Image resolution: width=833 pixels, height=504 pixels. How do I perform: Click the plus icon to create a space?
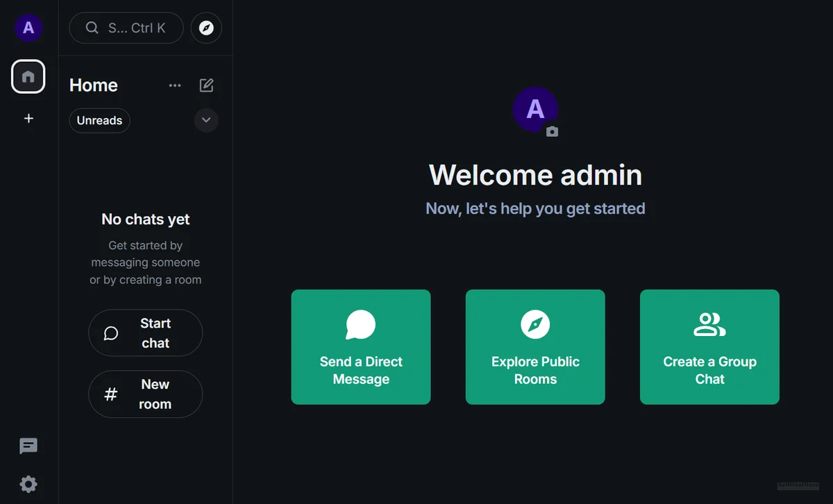28,119
